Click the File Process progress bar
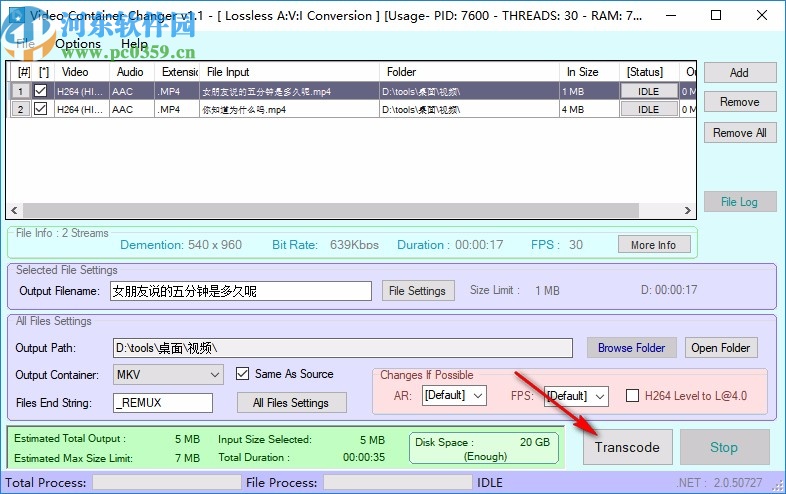 coord(398,482)
